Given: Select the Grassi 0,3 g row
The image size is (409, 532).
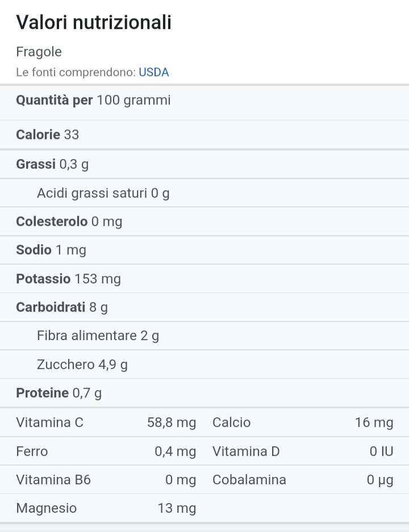Looking at the screenshot, I should coord(204,164).
